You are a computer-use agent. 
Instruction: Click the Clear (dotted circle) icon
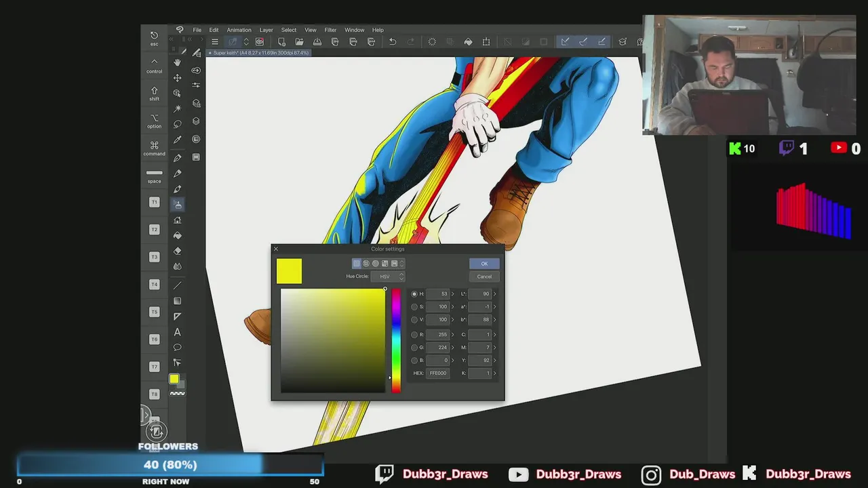click(432, 42)
